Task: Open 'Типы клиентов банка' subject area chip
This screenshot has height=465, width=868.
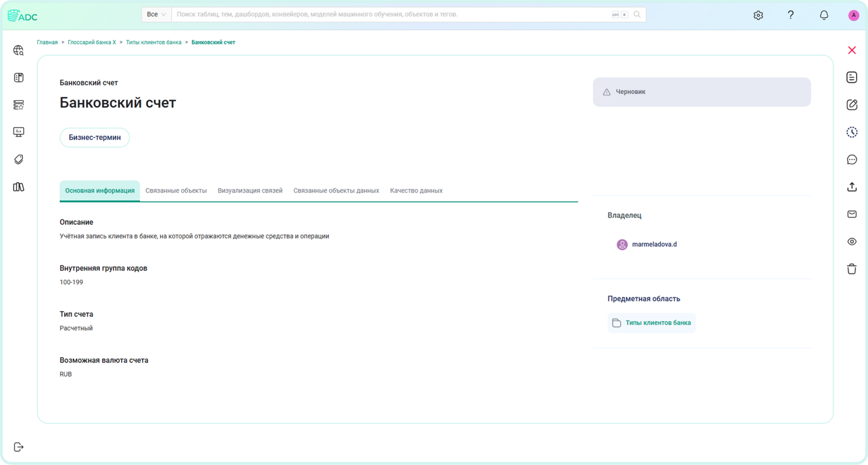Action: tap(652, 323)
